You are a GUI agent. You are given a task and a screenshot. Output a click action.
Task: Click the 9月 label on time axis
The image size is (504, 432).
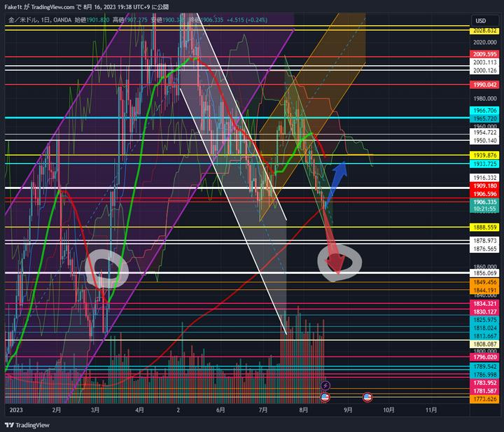coord(347,410)
